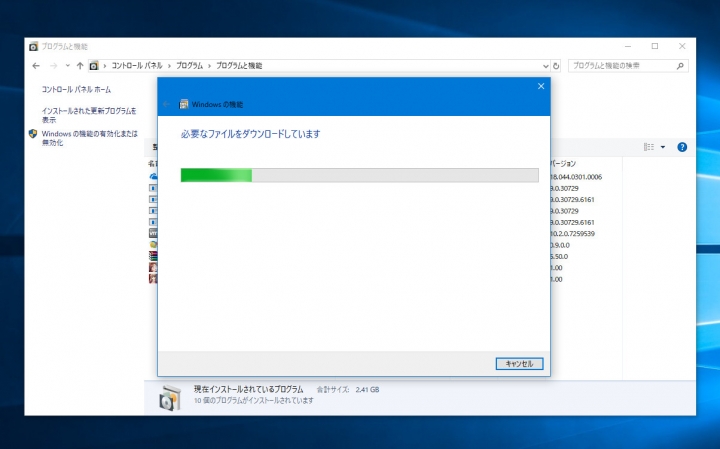Click the view options icon
Image resolution: width=720 pixels, height=449 pixels.
click(648, 147)
